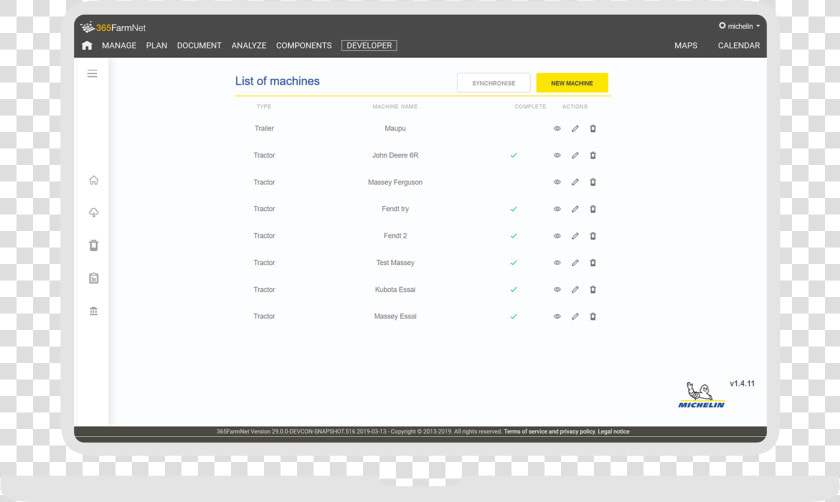Delete the Massey Ferguson tractor

click(x=593, y=182)
